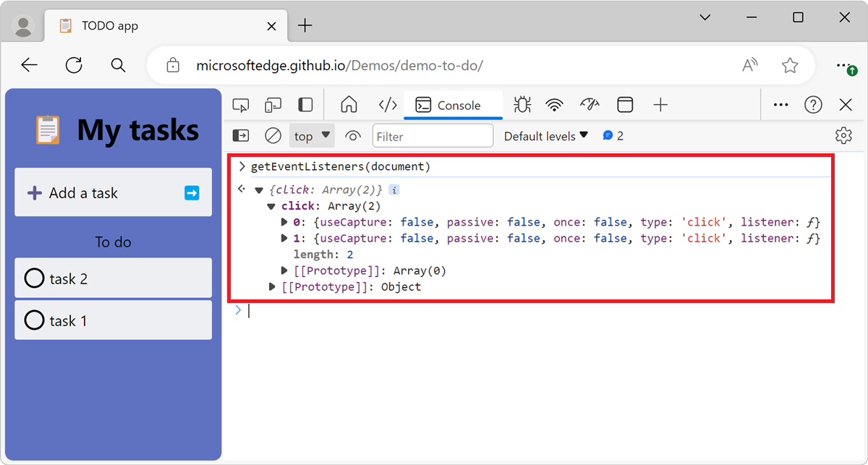Mark task 1 as complete

[x=34, y=320]
